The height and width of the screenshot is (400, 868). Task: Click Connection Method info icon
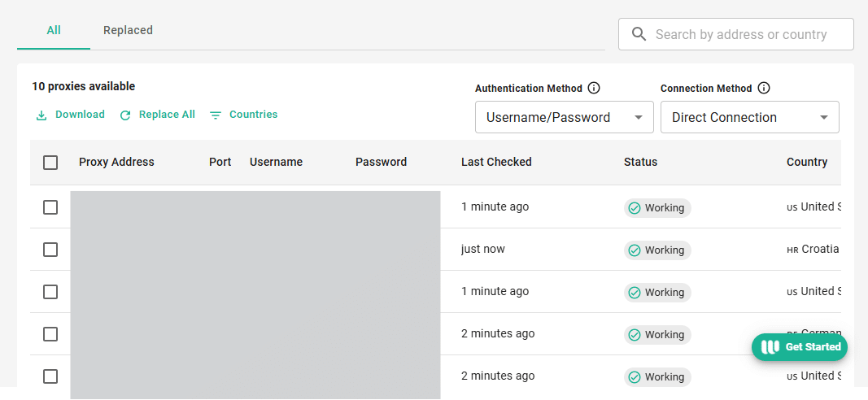[x=764, y=89]
